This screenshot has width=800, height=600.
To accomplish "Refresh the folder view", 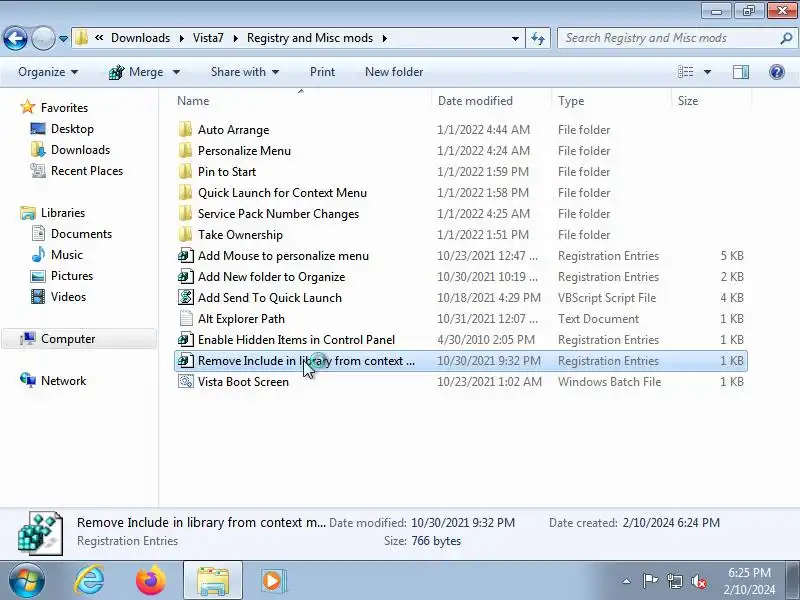I will [538, 38].
